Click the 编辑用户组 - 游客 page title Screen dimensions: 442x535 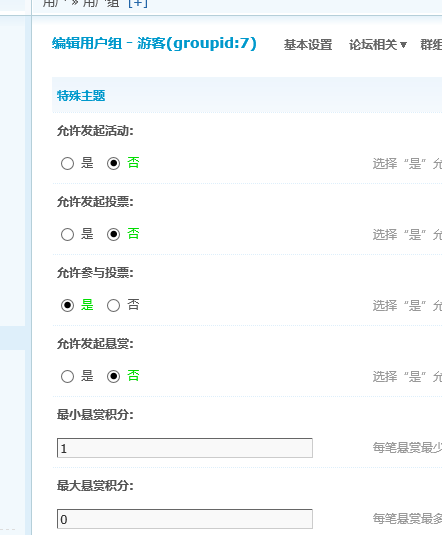(154, 43)
